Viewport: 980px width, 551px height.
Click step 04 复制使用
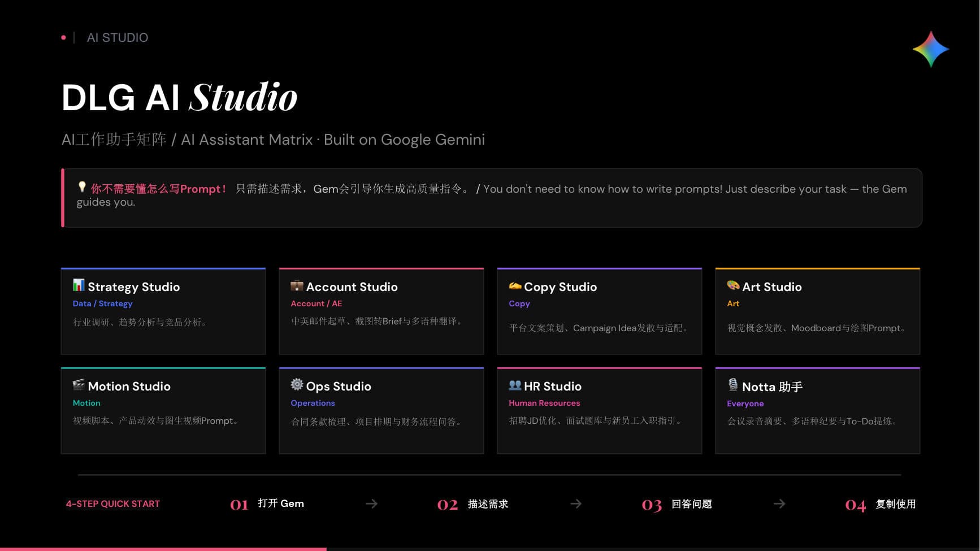880,504
